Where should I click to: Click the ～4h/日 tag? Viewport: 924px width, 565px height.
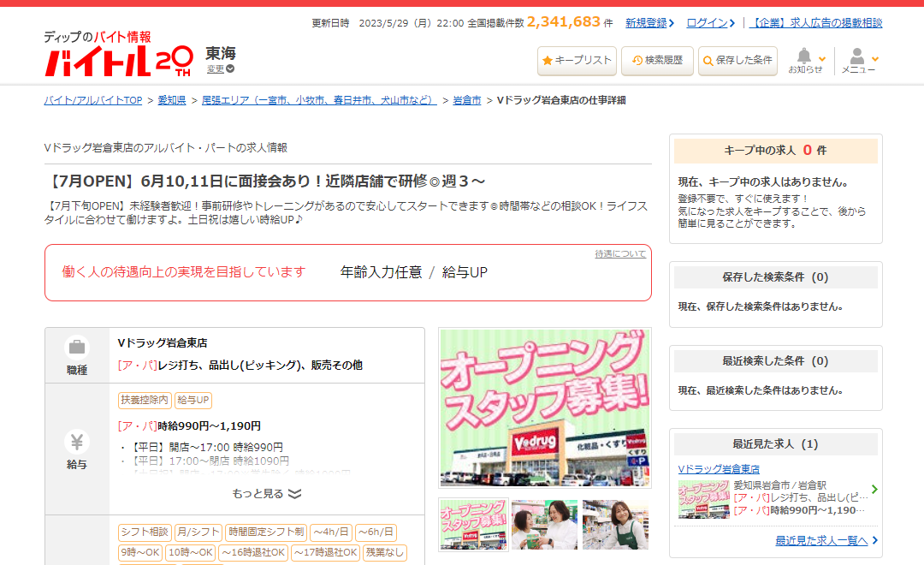[330, 532]
